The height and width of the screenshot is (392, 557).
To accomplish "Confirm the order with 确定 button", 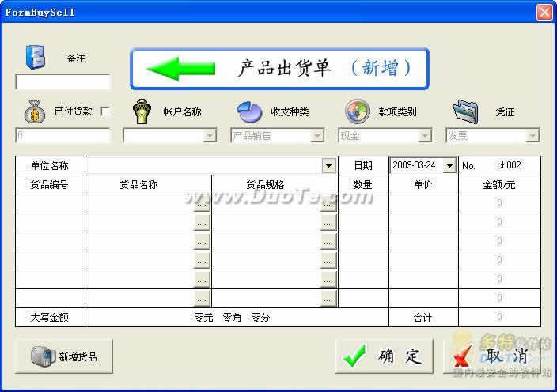I will (x=384, y=356).
